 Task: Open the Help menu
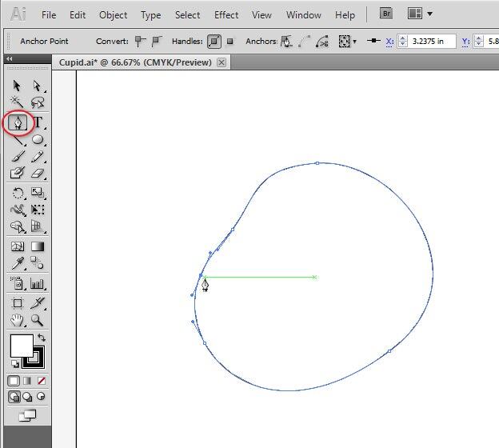(x=345, y=15)
